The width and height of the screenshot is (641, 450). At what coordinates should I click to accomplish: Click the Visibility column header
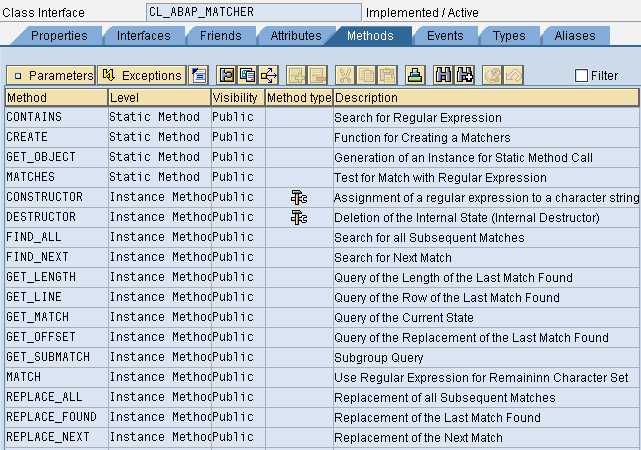(238, 98)
